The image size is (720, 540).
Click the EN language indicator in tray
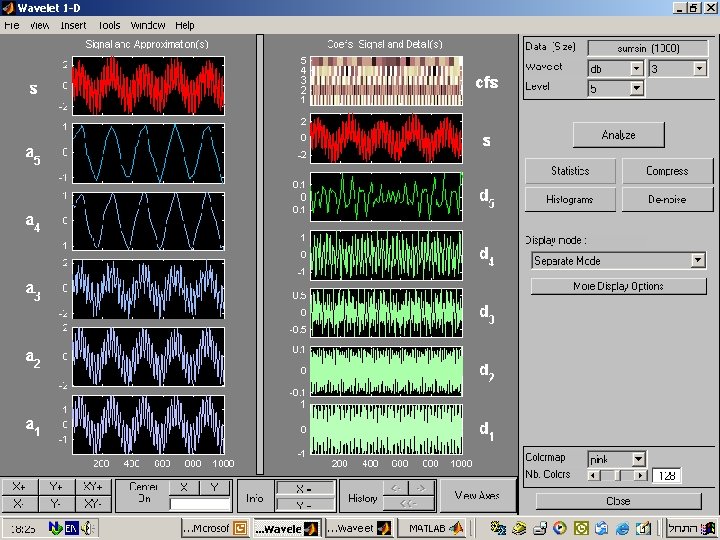click(x=71, y=528)
